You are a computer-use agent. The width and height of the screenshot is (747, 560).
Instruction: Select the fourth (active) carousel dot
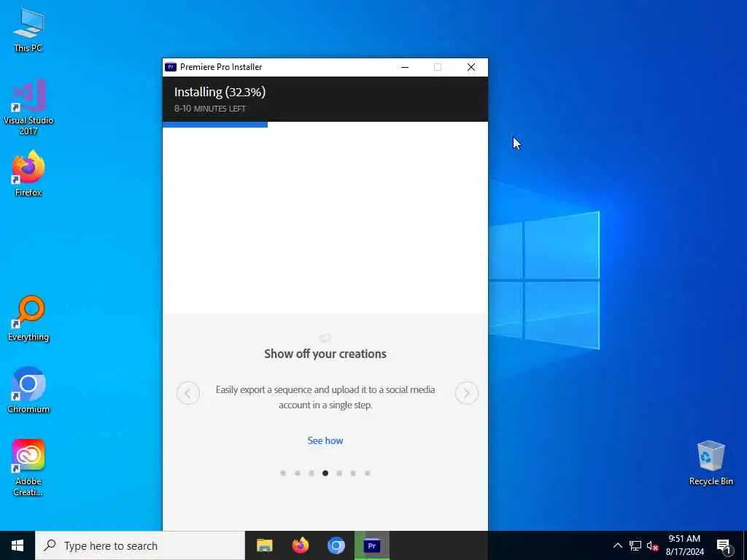pyautogui.click(x=325, y=473)
